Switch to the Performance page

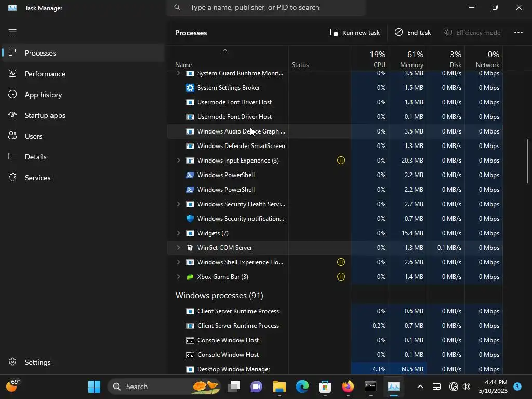(83, 74)
